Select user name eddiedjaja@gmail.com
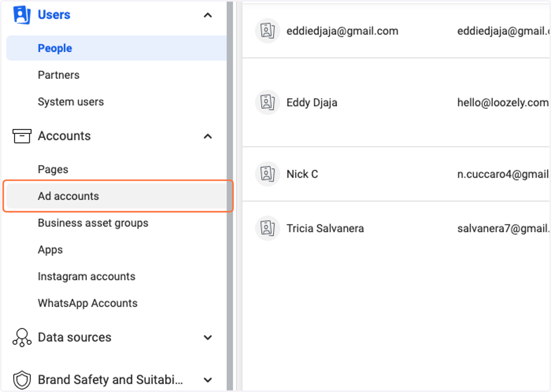Screen dimensions: 551x392 click(342, 31)
